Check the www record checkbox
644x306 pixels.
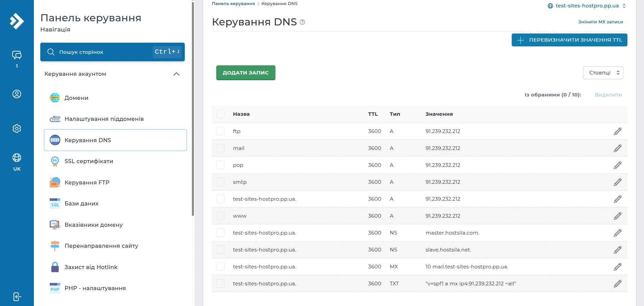[221, 216]
